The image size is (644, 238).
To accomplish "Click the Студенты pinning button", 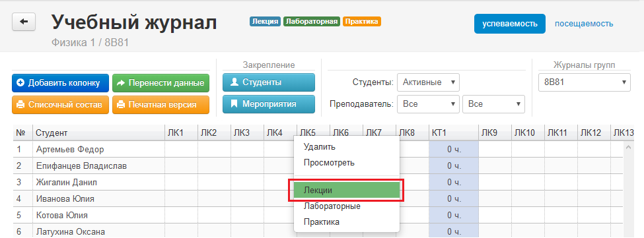I will (269, 82).
